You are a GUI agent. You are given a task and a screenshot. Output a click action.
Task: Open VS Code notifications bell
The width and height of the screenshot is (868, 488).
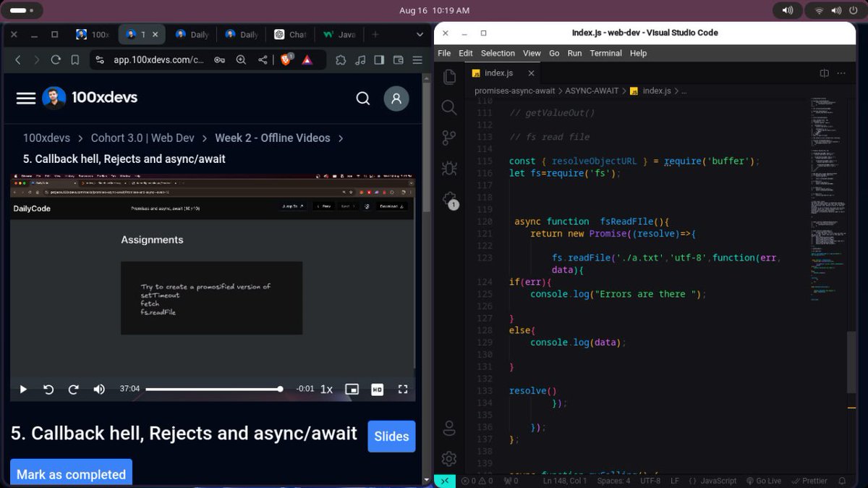tap(843, 481)
